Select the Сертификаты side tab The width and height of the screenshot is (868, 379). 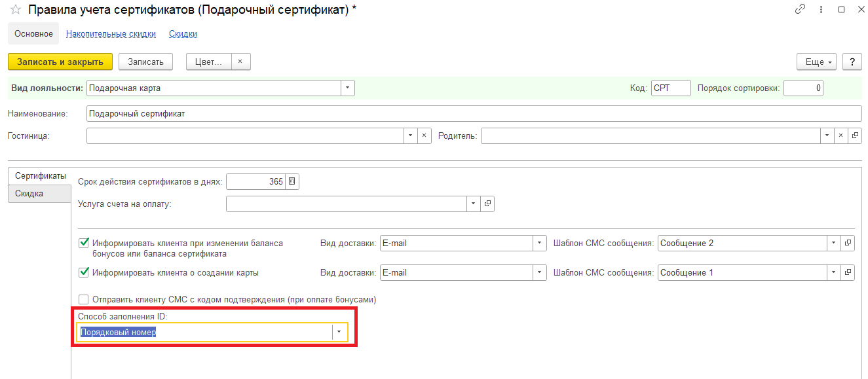pos(41,176)
